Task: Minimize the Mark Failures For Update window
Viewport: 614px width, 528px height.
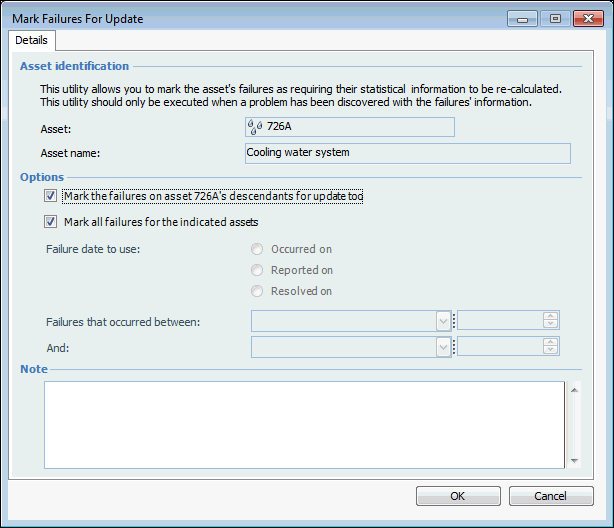Action: 523,18
